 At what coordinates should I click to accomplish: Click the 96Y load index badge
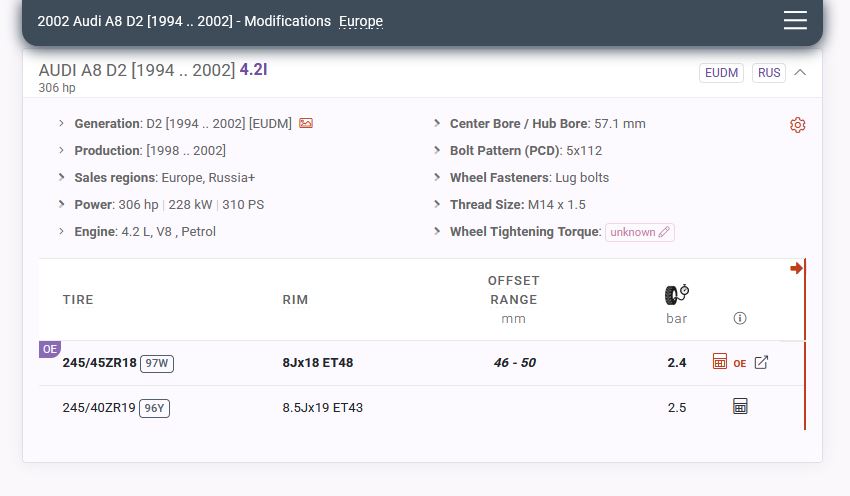[154, 408]
